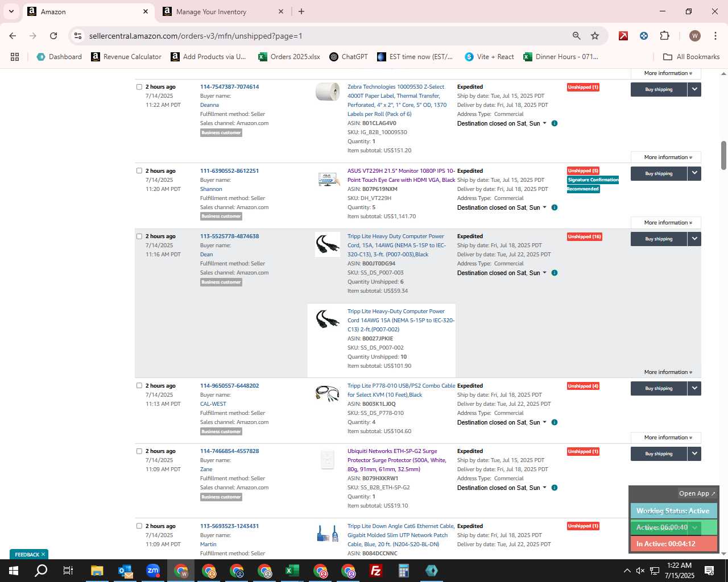Open Revenue Calculator bookmark
Viewport: 728px width, 582px height.
click(x=126, y=57)
